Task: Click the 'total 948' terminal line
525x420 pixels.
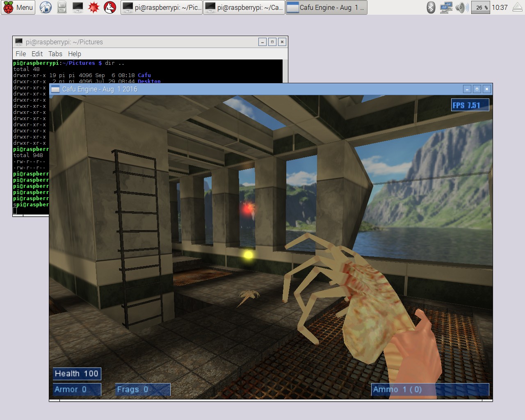Action: tap(28, 155)
